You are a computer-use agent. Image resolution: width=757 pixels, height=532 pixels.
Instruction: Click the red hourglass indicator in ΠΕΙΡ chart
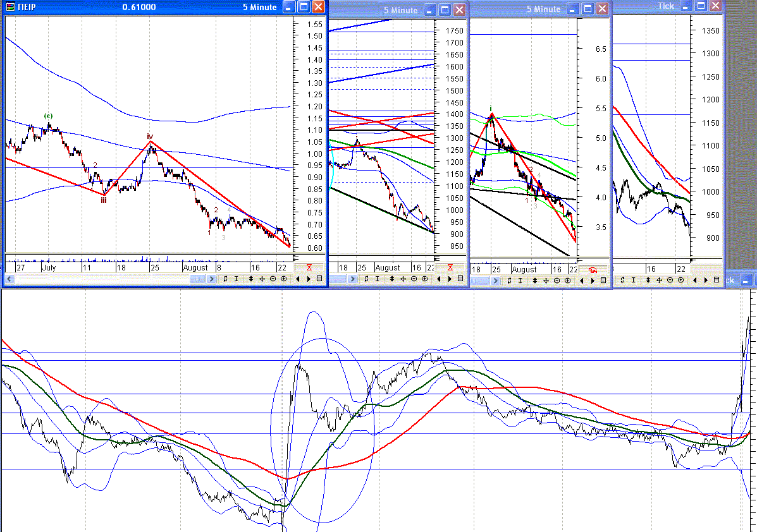click(309, 267)
